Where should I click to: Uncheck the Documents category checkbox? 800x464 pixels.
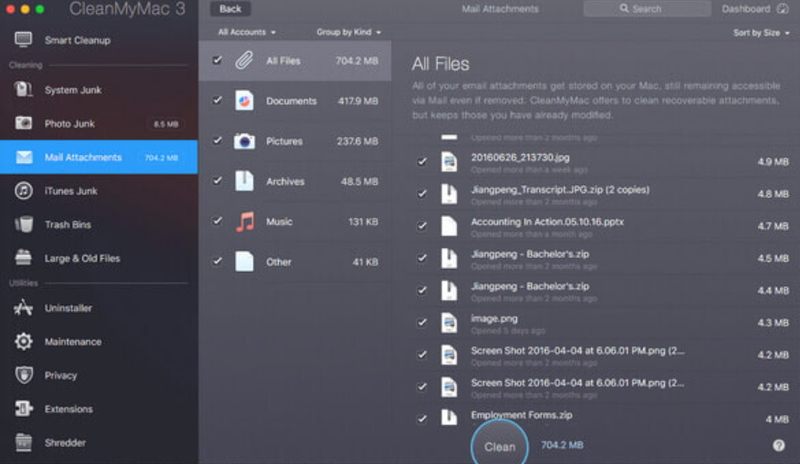pos(217,100)
